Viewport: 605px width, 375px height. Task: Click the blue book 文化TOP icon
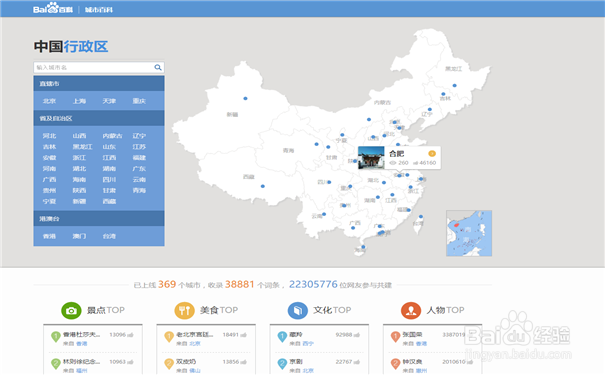tap(298, 311)
